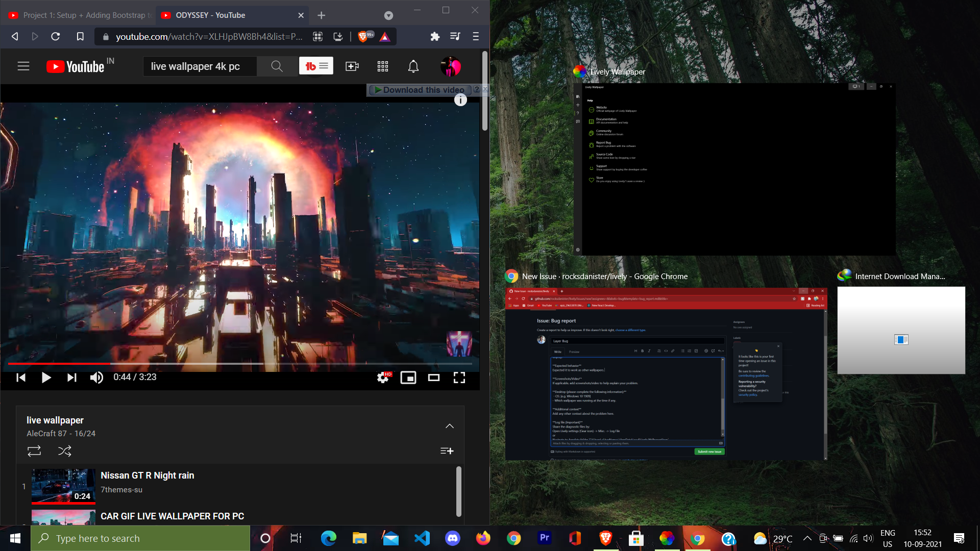Select Internet Download Manager window
Viewport: 980px width, 551px height.
click(901, 330)
